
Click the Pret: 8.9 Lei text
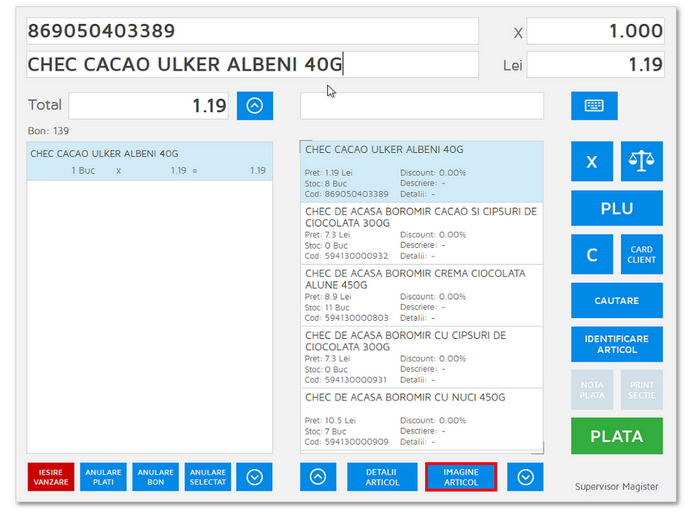(x=327, y=297)
